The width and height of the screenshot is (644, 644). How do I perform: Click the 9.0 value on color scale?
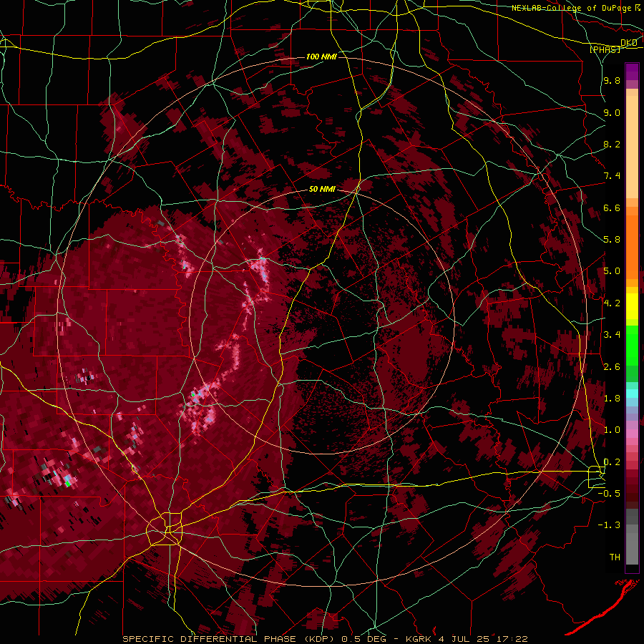point(612,112)
